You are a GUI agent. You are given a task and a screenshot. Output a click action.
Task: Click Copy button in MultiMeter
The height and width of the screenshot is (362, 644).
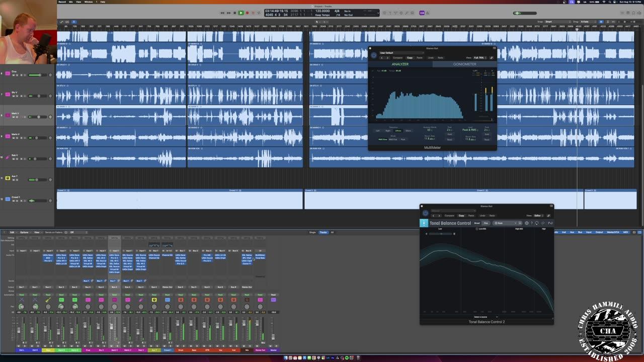(410, 58)
